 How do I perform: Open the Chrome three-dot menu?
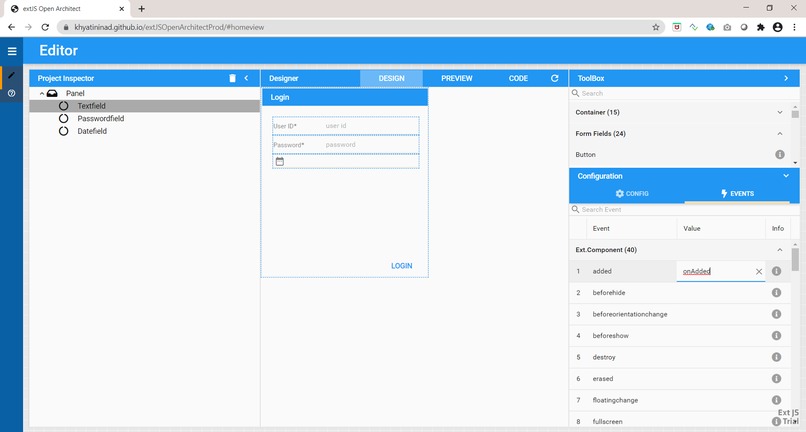point(794,27)
